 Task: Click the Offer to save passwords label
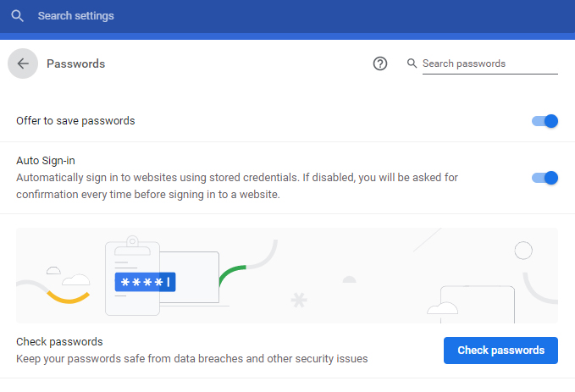point(75,120)
